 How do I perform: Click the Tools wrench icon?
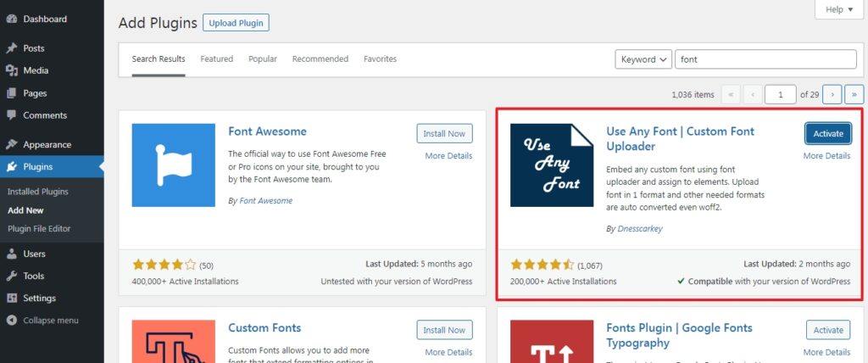click(x=12, y=276)
